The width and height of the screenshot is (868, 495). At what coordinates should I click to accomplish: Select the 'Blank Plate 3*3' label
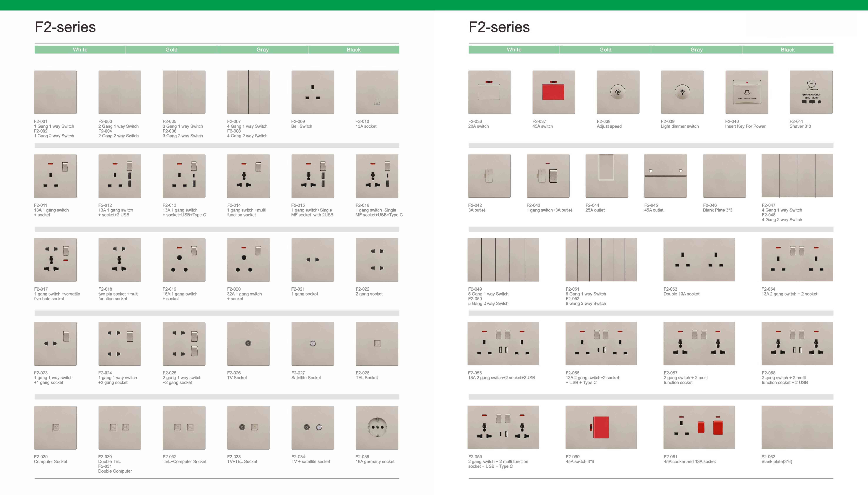[717, 210]
